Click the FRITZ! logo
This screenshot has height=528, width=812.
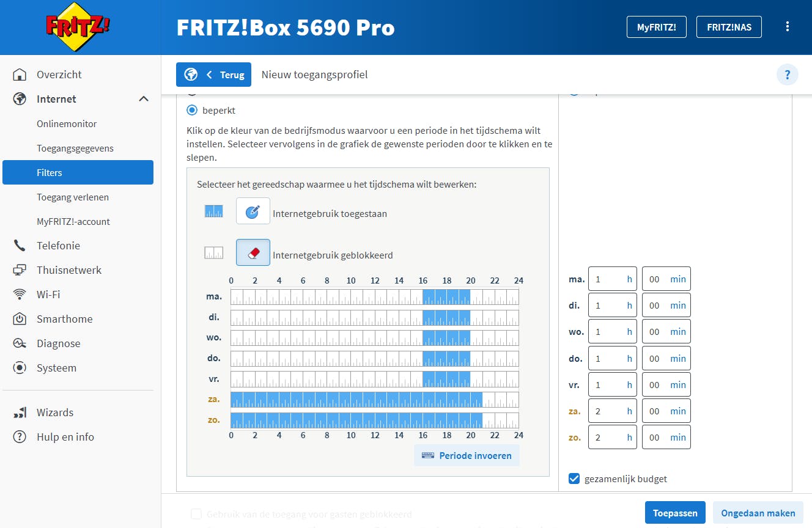(78, 27)
